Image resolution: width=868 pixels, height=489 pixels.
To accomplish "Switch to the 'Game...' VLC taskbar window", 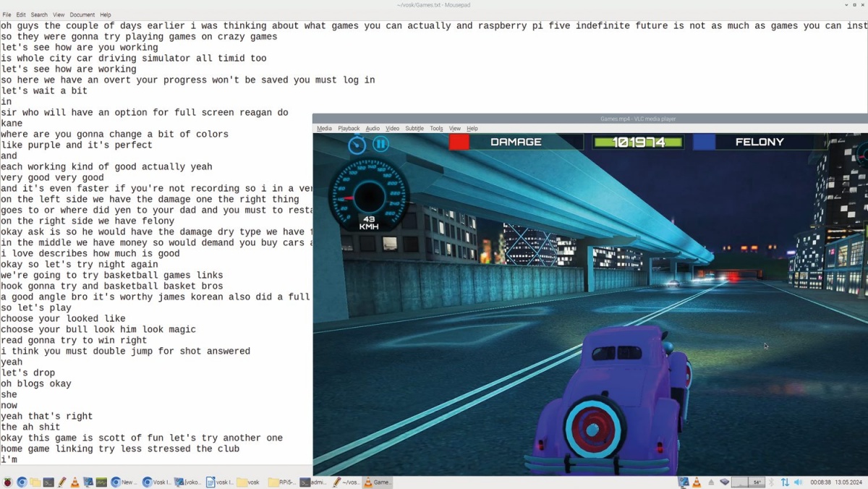I will coord(378,482).
